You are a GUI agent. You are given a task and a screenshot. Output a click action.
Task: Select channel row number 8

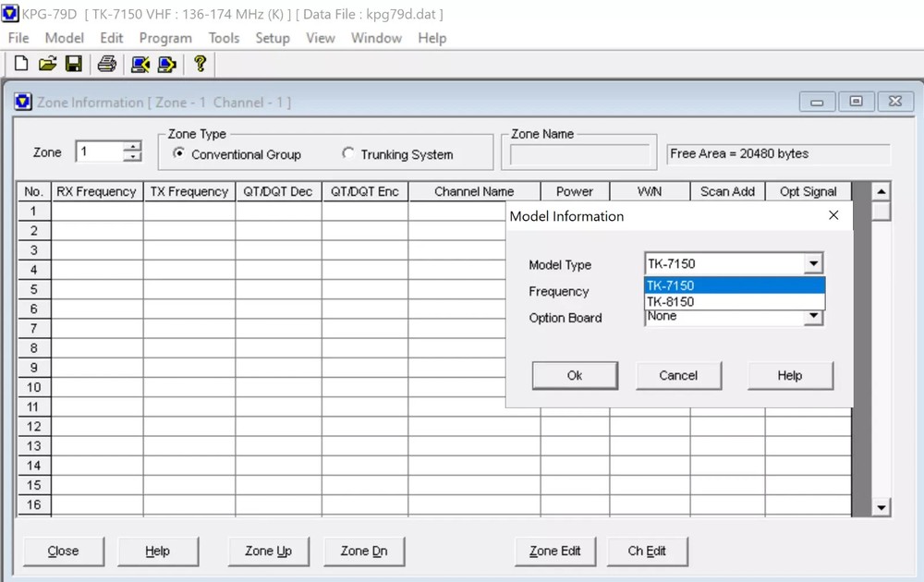coord(34,347)
